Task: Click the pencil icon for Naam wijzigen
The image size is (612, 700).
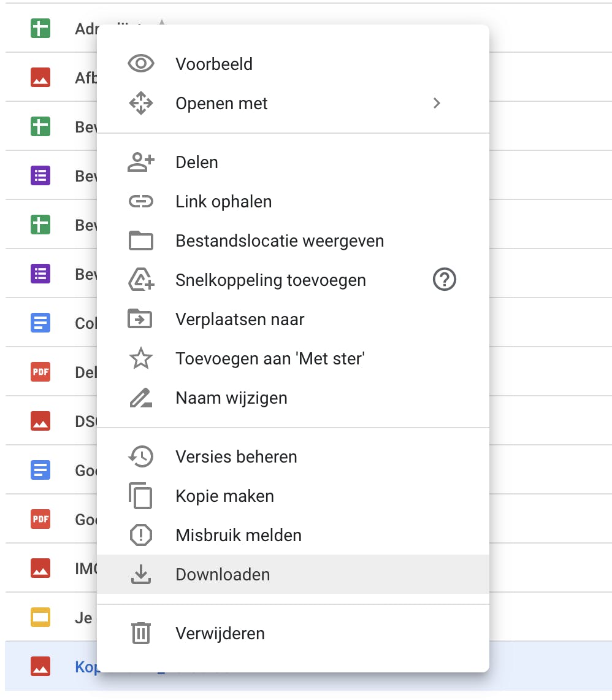Action: [x=141, y=398]
